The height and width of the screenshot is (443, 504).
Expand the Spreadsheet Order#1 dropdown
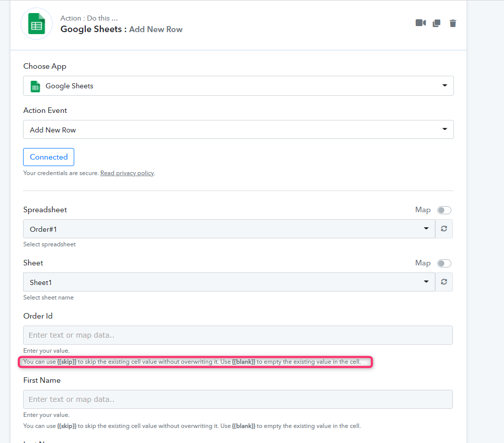229,229
